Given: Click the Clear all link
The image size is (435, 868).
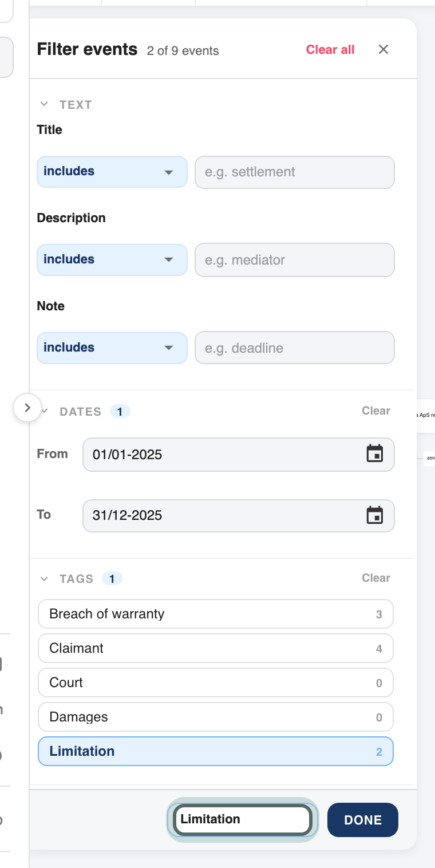Looking at the screenshot, I should (330, 50).
